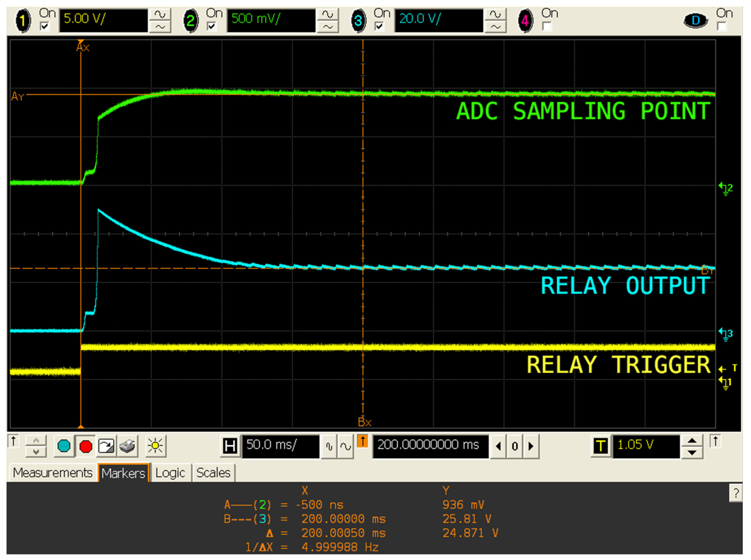Open display brightness with the sun icon
This screenshot has width=751, height=560.
pyautogui.click(x=155, y=446)
